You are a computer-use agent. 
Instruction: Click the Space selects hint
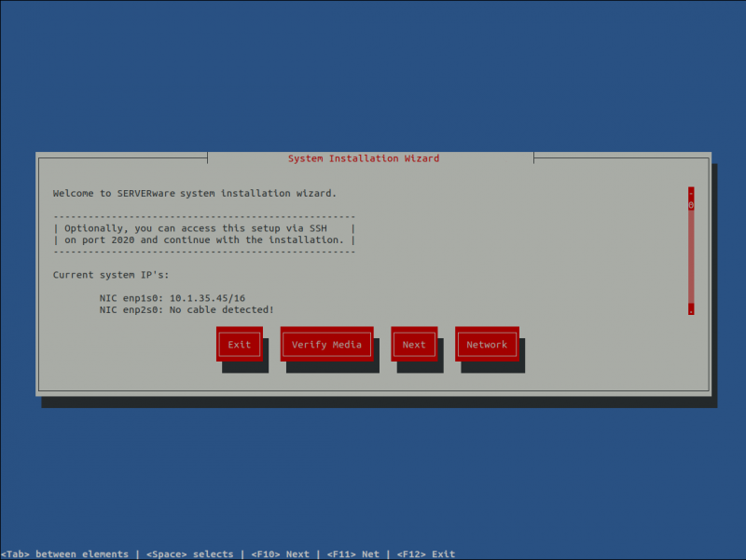[189, 553]
